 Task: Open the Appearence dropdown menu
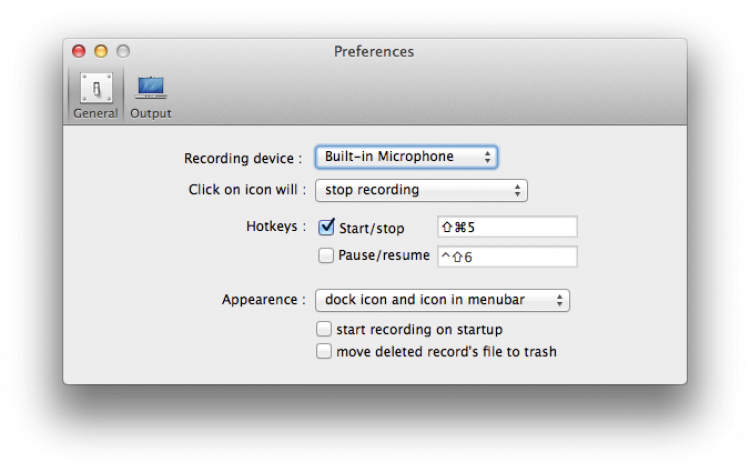point(442,300)
